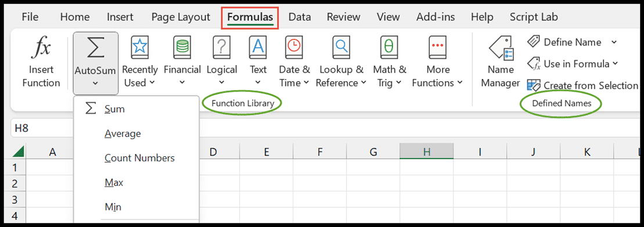Open the Date & Time clock icon
The height and width of the screenshot is (227, 644).
pyautogui.click(x=294, y=48)
